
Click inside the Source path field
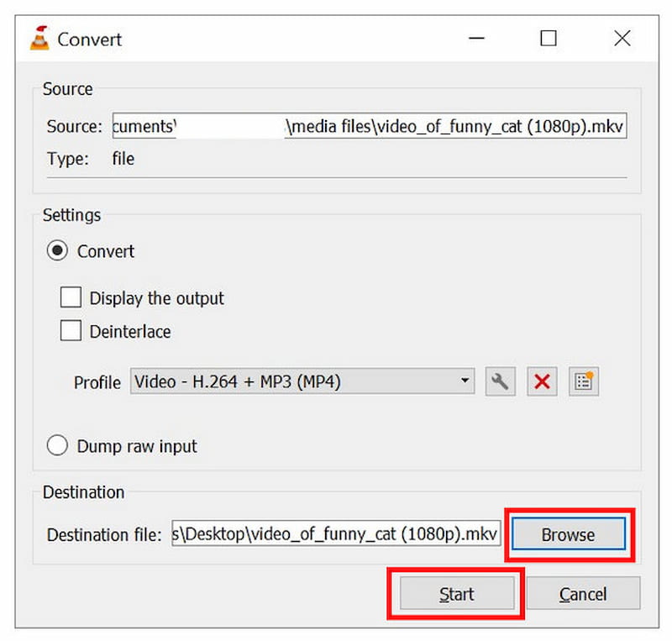click(370, 127)
